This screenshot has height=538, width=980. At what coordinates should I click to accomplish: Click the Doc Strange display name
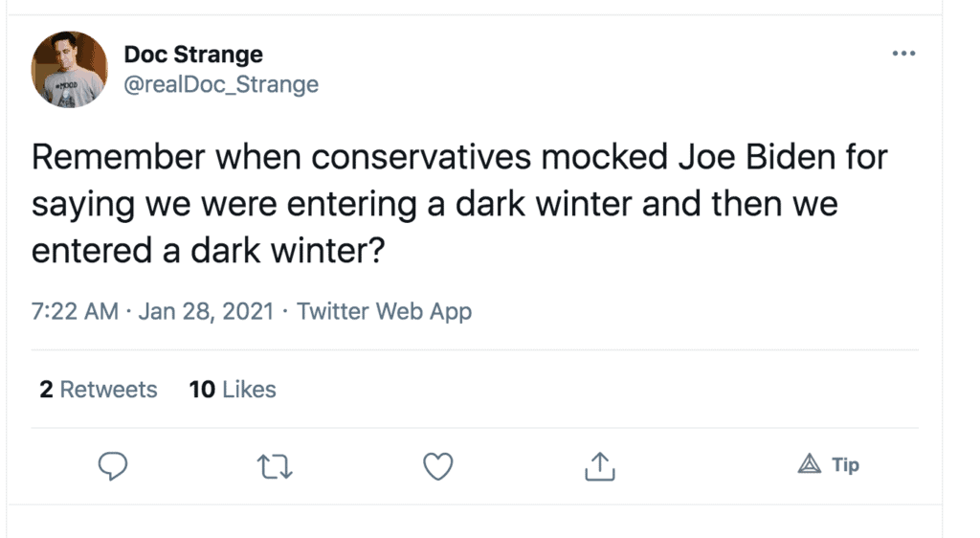click(x=193, y=55)
